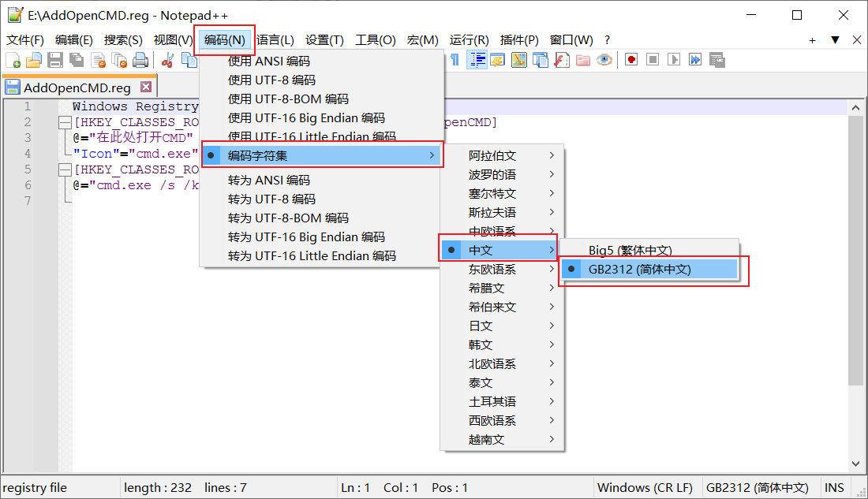Image resolution: width=868 pixels, height=499 pixels.
Task: Expand the 希腊文 submenu
Action: [x=502, y=289]
